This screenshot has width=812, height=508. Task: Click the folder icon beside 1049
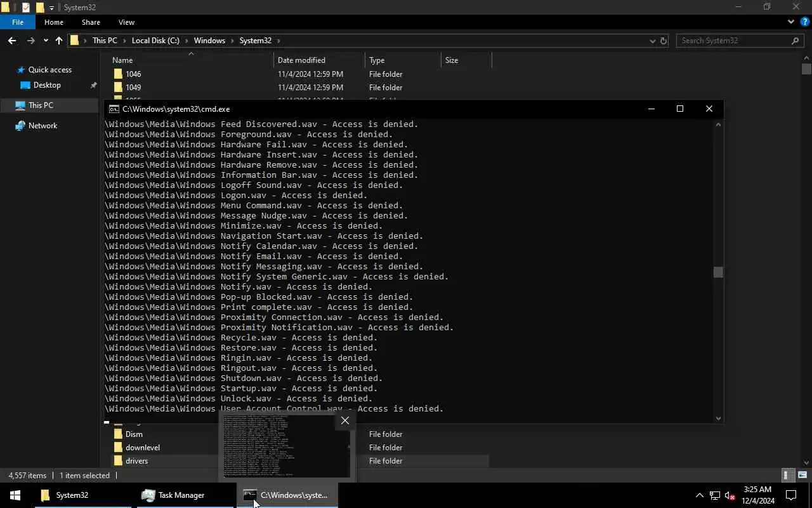[118, 88]
